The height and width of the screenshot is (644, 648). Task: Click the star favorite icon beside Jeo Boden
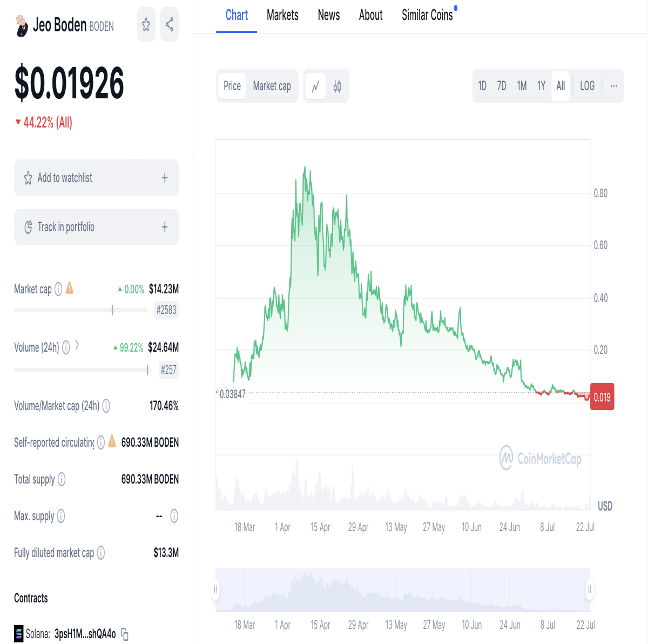(146, 24)
